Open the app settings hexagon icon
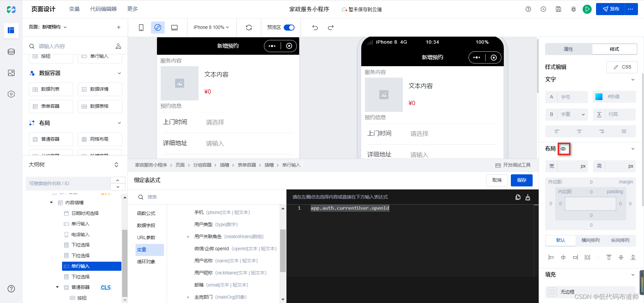 click(x=11, y=94)
